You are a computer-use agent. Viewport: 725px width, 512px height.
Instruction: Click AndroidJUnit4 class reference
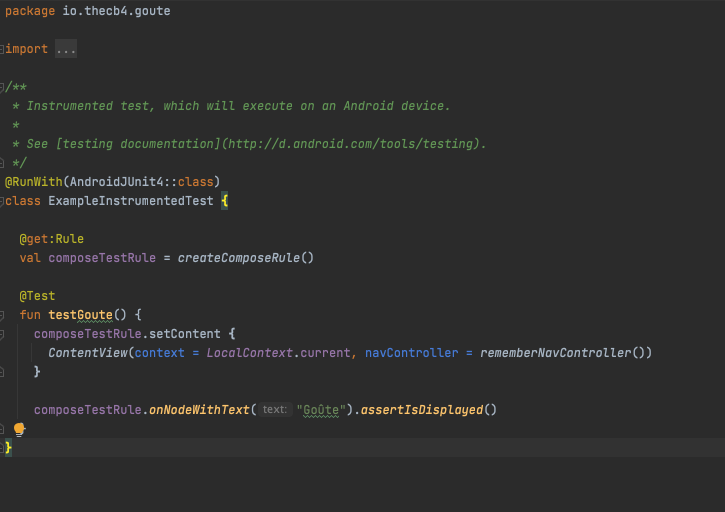pyautogui.click(x=117, y=182)
